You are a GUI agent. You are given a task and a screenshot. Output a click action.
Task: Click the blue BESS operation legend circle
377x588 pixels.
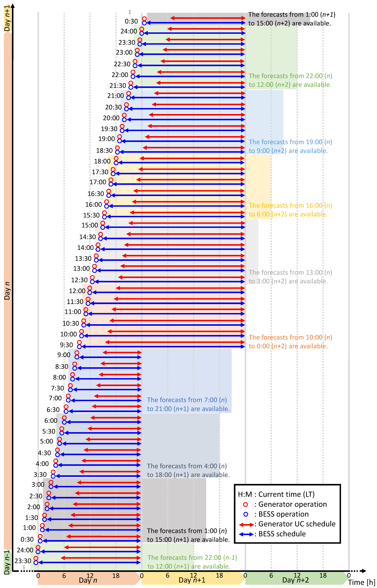246,514
